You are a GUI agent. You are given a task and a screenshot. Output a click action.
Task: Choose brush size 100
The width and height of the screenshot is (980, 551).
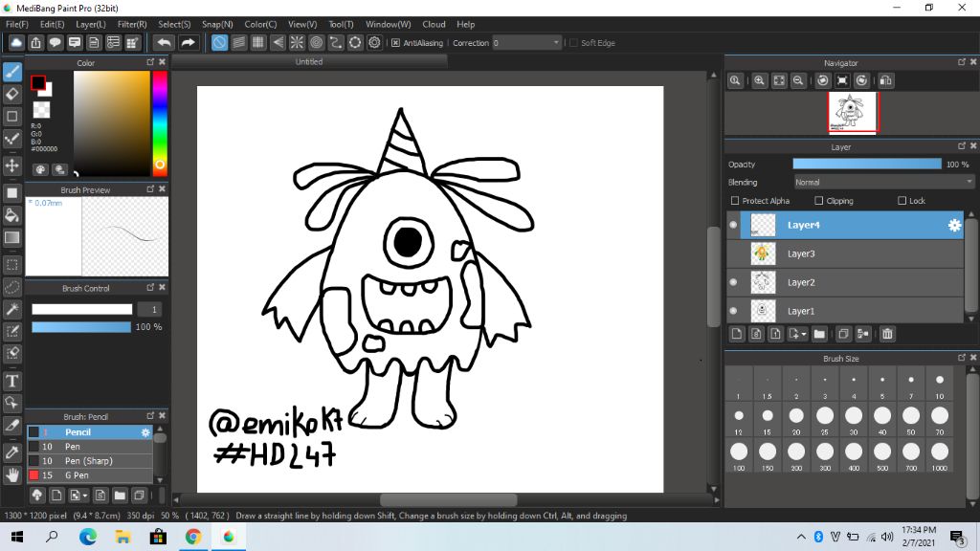point(739,455)
